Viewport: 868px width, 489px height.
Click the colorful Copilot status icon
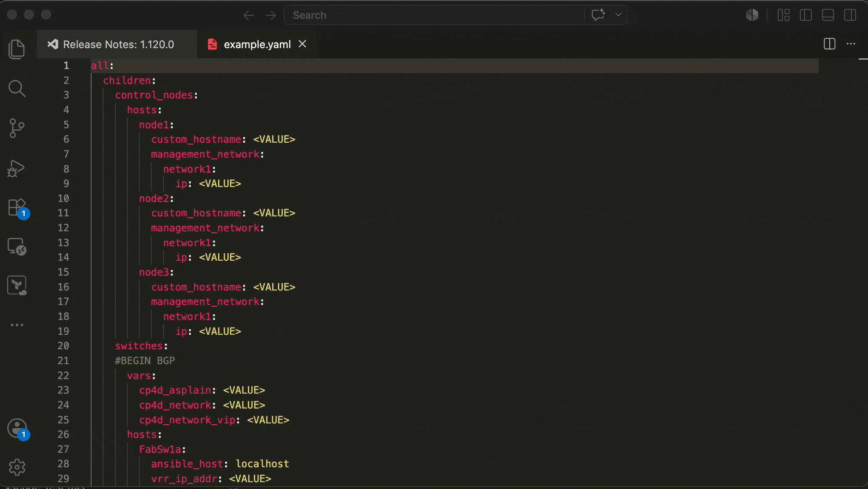[752, 15]
